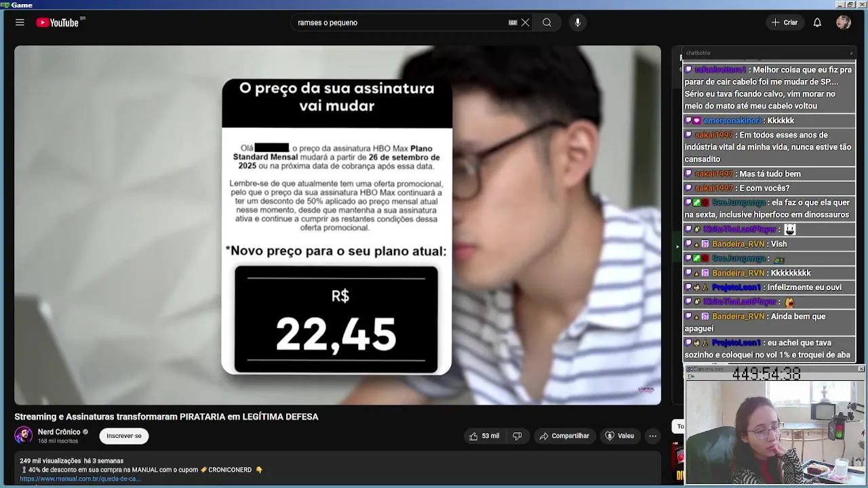Open the three-dot more actions menu
Image resolution: width=868 pixels, height=488 pixels.
(652, 436)
